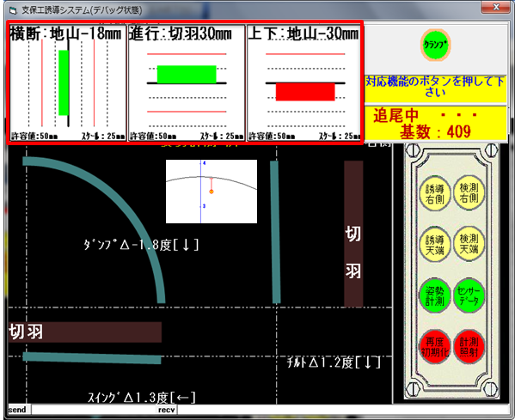The image size is (515, 420).
Task: Click the チルト Δ1.2度 readout
Action: click(x=334, y=362)
